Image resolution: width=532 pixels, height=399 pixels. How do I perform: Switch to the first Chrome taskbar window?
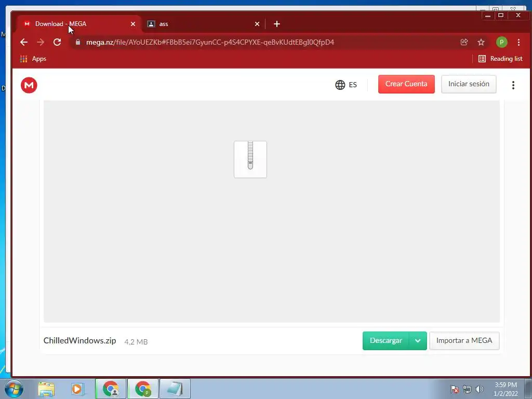(111, 389)
